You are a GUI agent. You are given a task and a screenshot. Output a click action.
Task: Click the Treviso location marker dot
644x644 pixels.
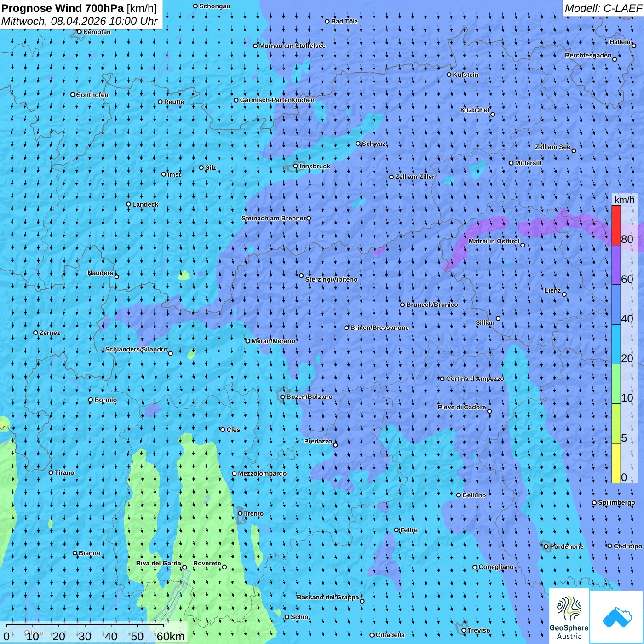[x=464, y=630]
